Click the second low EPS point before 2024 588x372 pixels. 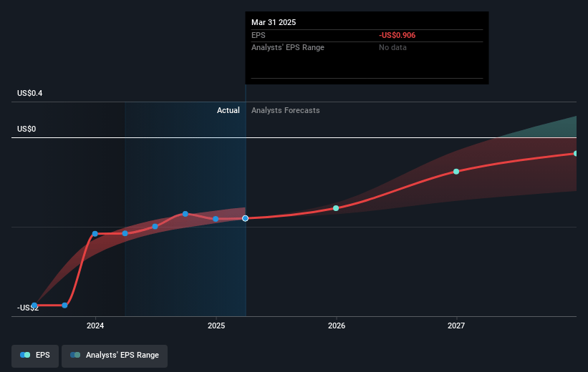click(x=64, y=305)
